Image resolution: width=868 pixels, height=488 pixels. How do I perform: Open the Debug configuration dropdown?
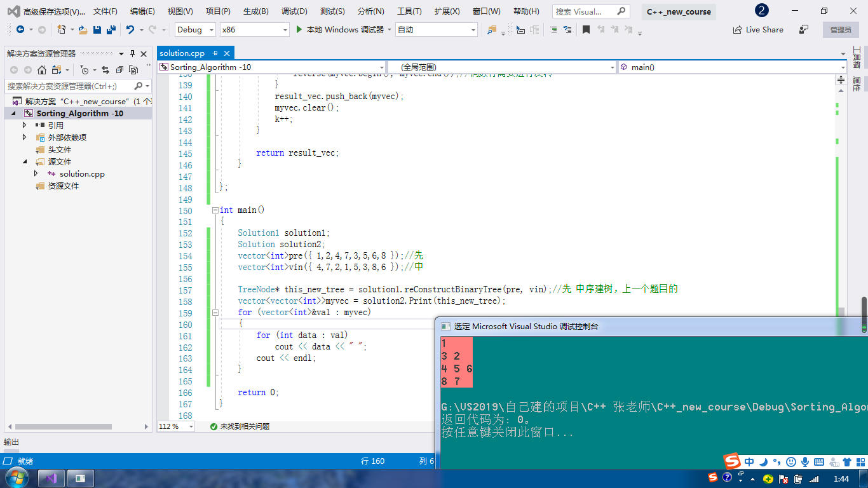point(196,30)
